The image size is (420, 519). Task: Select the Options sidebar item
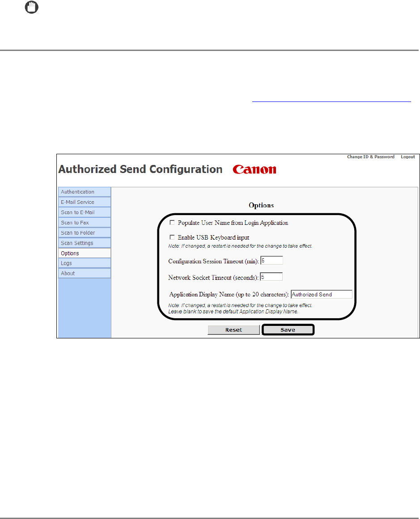click(x=85, y=253)
